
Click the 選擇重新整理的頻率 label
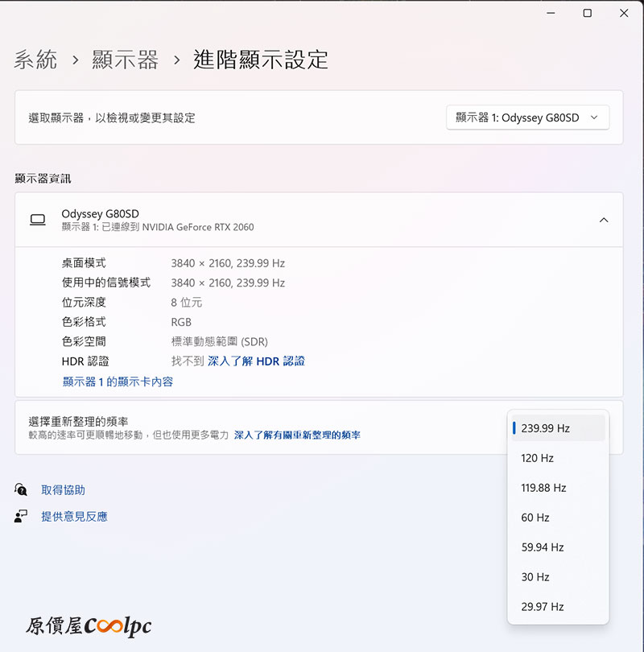coord(78,421)
